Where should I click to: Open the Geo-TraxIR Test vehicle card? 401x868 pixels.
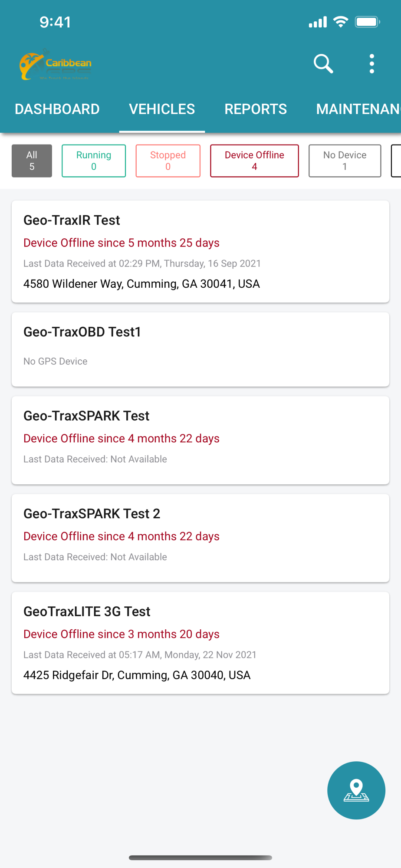200,251
